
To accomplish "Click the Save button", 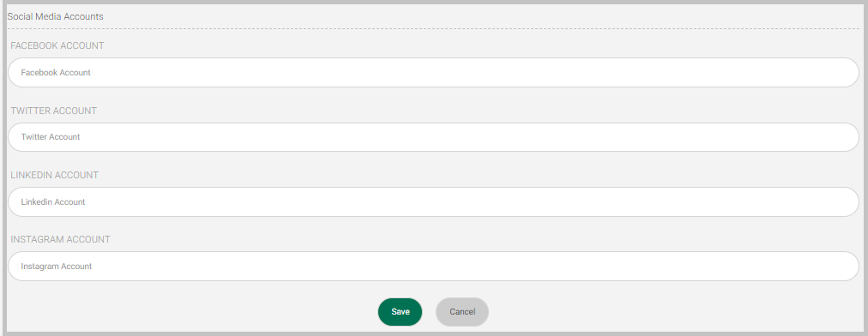I will (400, 312).
